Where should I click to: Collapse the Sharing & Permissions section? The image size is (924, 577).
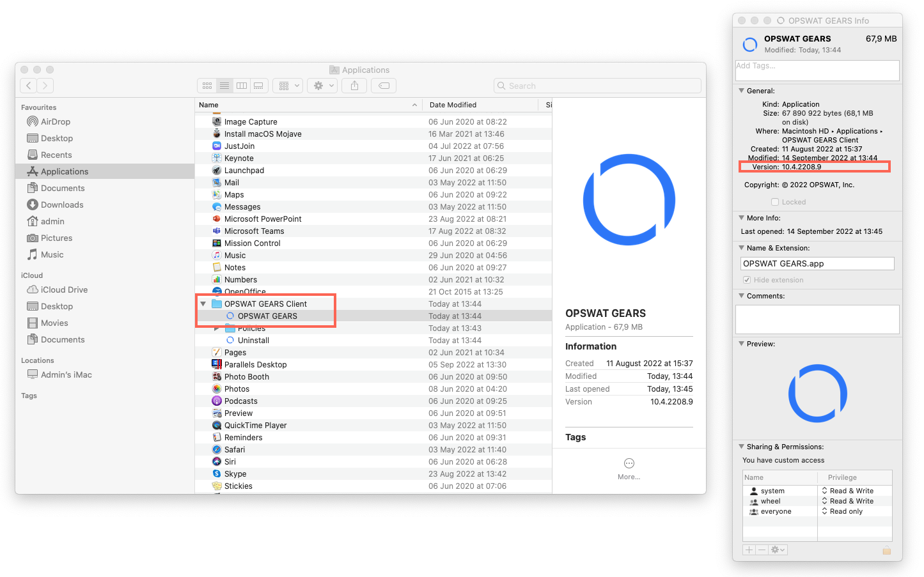741,447
